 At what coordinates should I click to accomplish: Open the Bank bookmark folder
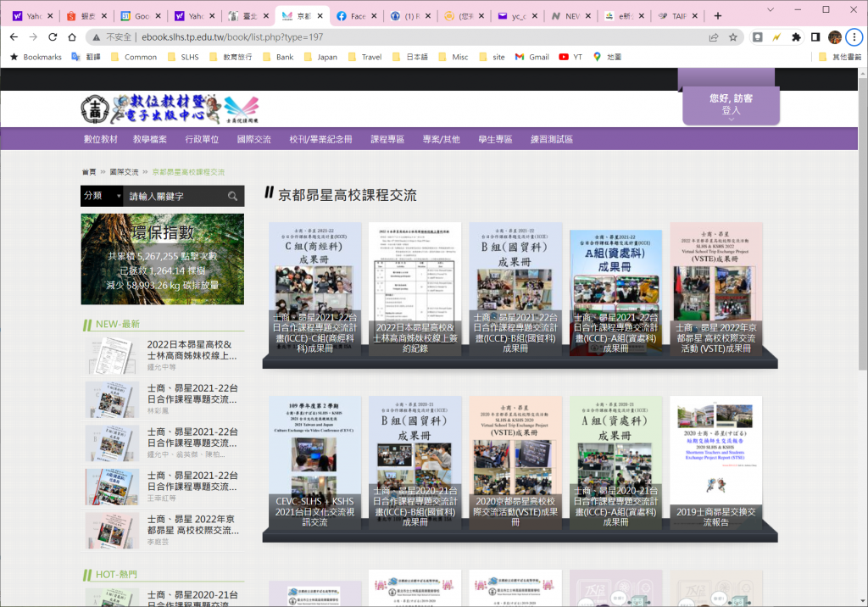tap(278, 57)
